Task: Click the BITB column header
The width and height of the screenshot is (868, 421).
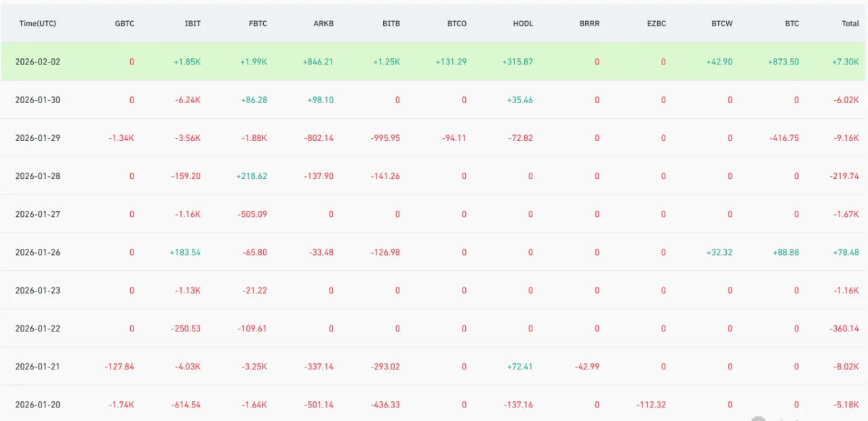Action: (391, 23)
